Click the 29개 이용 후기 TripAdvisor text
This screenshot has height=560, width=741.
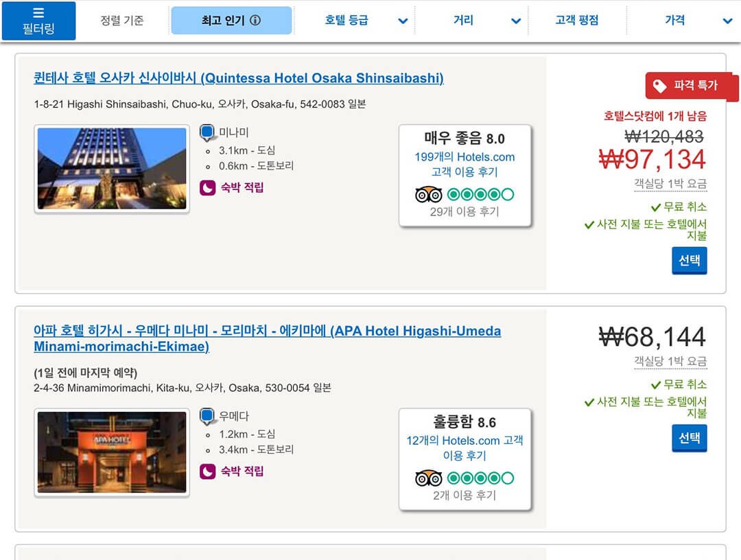pos(464,211)
